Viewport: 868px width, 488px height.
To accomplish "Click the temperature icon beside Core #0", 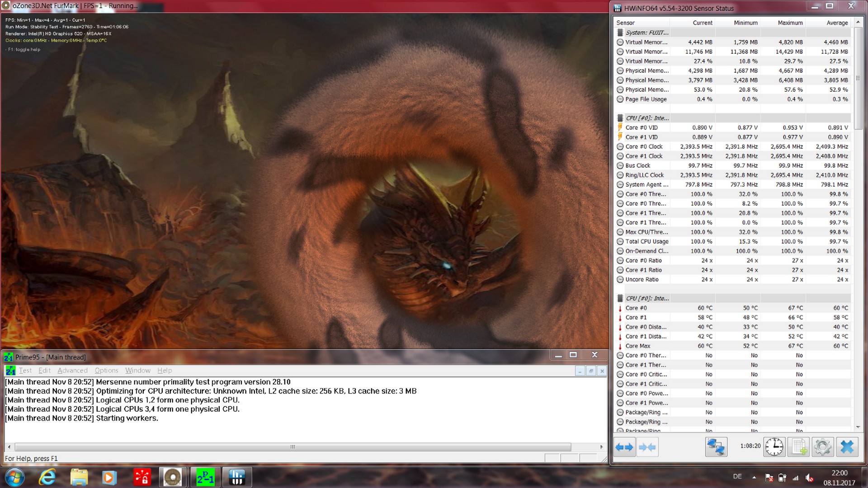I will pyautogui.click(x=620, y=308).
